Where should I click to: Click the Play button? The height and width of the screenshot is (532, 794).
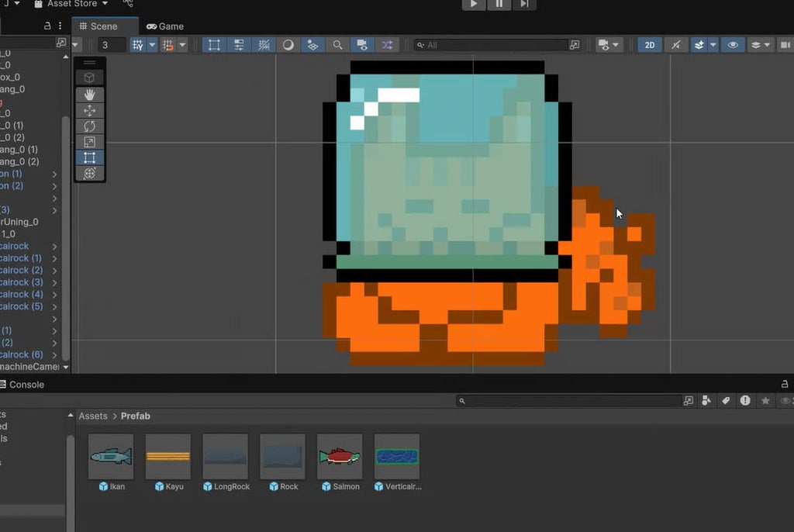click(x=474, y=4)
